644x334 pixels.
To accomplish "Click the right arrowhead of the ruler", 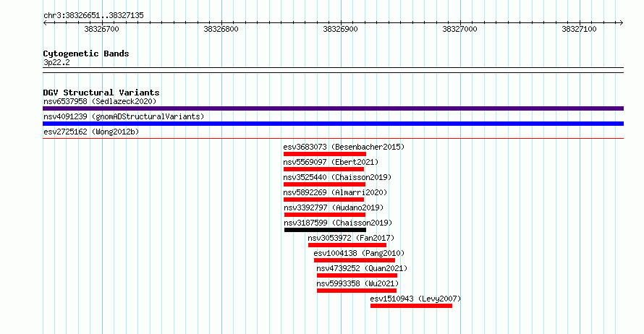I will (622, 23).
